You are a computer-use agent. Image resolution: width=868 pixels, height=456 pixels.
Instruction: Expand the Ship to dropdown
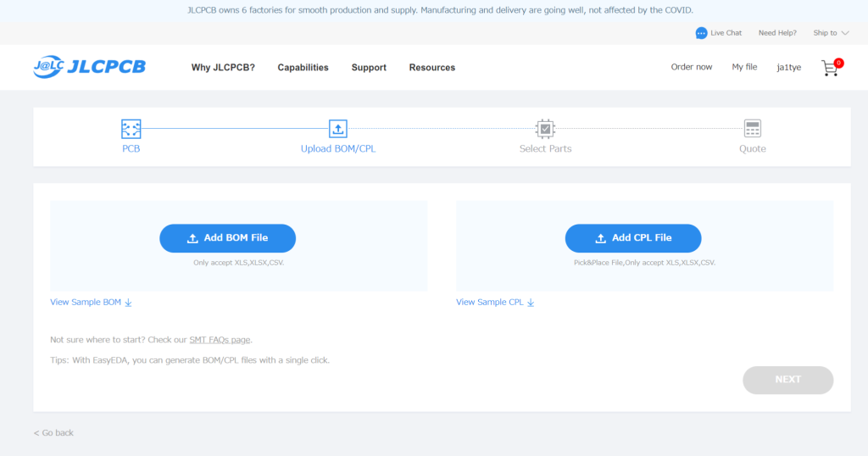point(831,33)
